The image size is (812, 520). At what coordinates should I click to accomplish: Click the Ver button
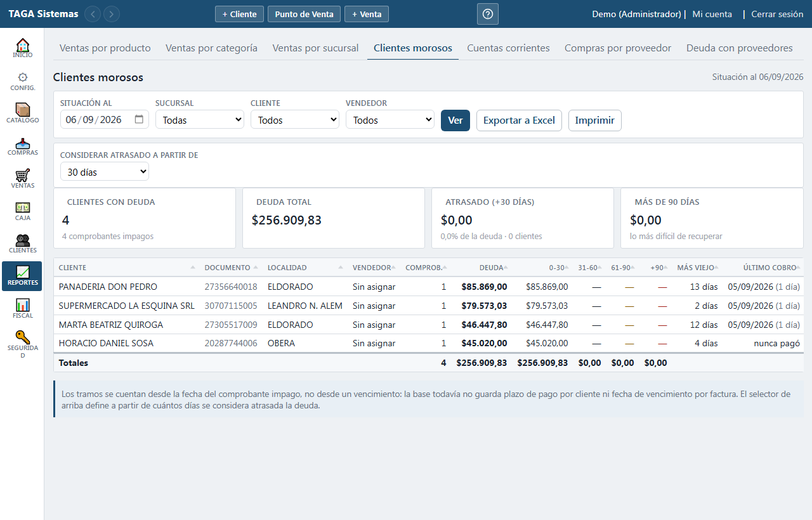pos(455,120)
